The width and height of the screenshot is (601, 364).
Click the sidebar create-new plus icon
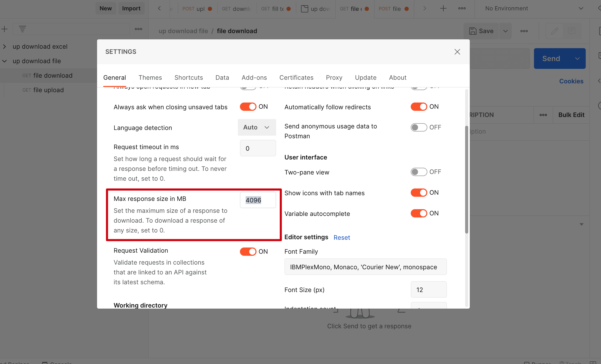click(4, 29)
